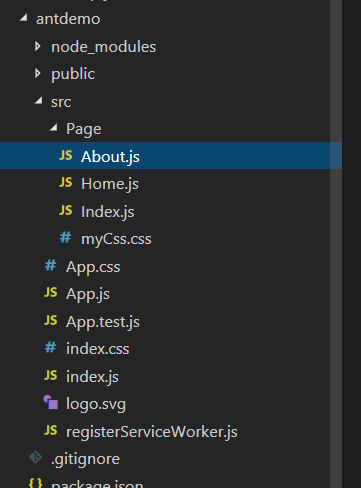Open the About.js file
The height and width of the screenshot is (488, 361).
[110, 157]
